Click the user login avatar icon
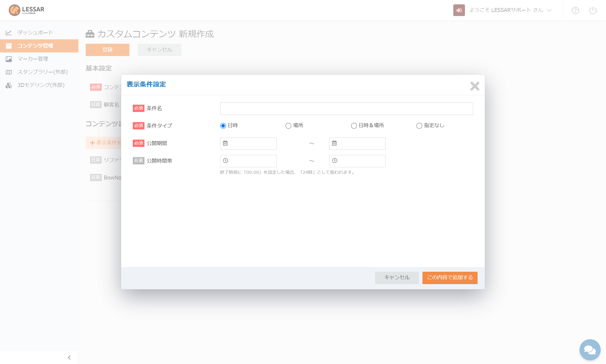 [459, 10]
